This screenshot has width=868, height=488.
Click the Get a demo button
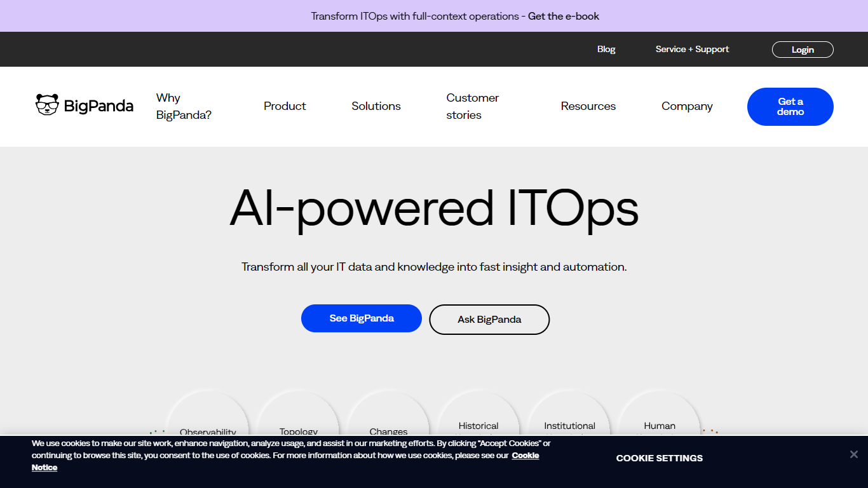click(790, 107)
